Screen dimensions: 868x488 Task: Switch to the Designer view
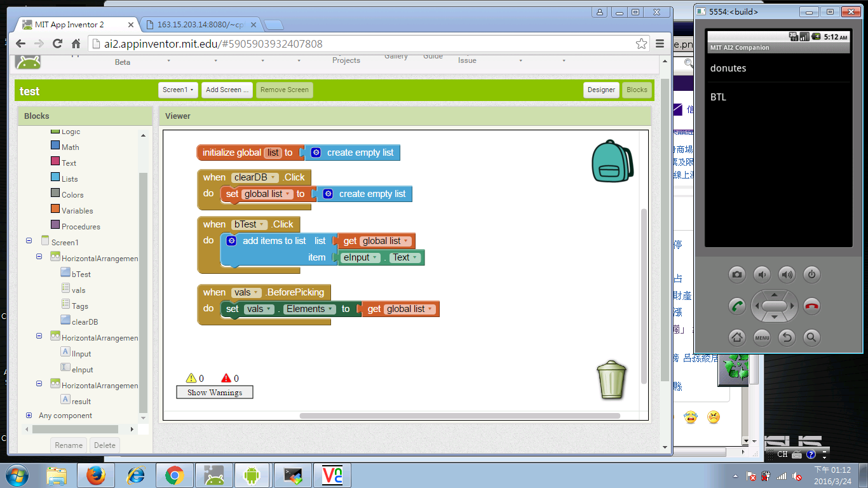tap(600, 90)
